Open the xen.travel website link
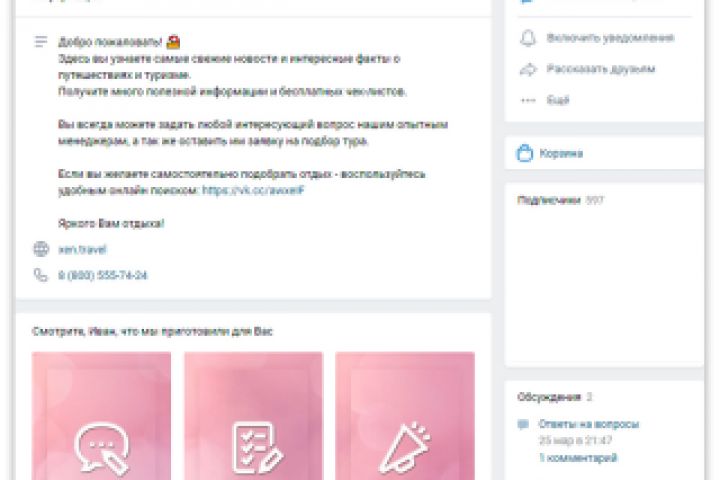 [x=82, y=249]
